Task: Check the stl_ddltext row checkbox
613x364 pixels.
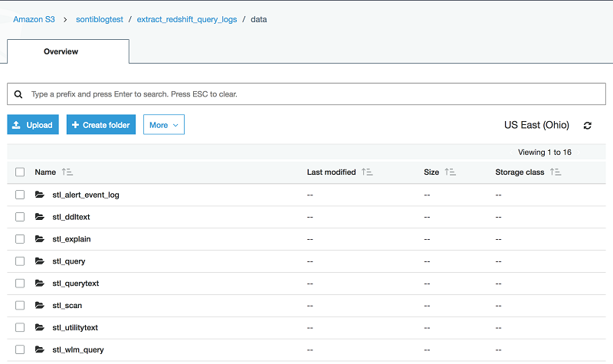Action: click(20, 217)
